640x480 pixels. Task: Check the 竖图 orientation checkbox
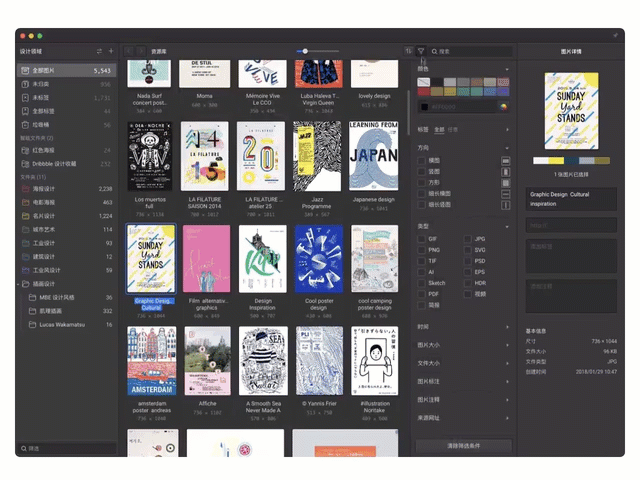[x=422, y=172]
